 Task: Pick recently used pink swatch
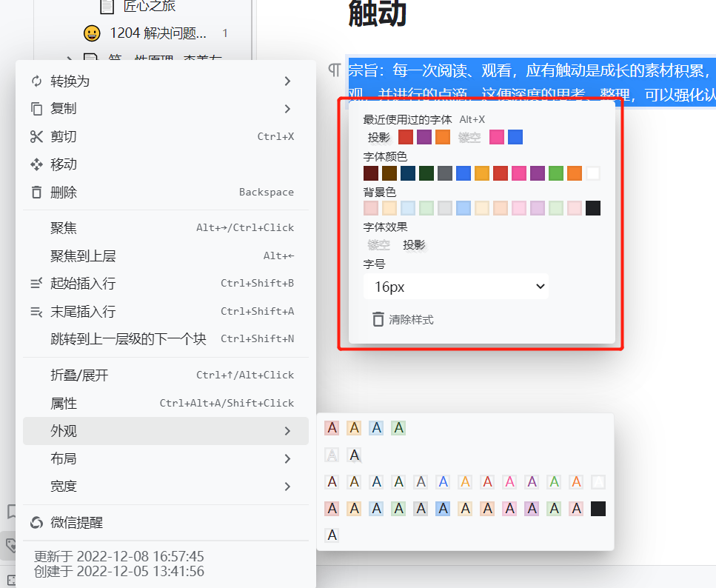[497, 137]
